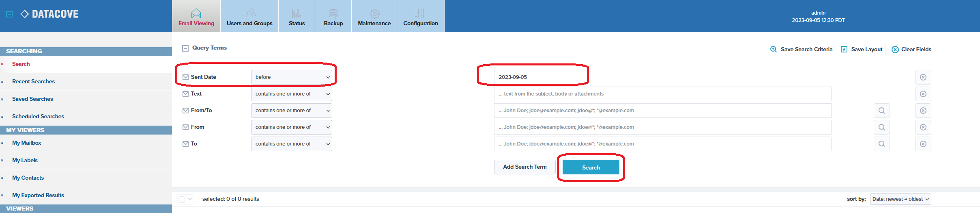Check the select-all results checkbox

click(182, 199)
